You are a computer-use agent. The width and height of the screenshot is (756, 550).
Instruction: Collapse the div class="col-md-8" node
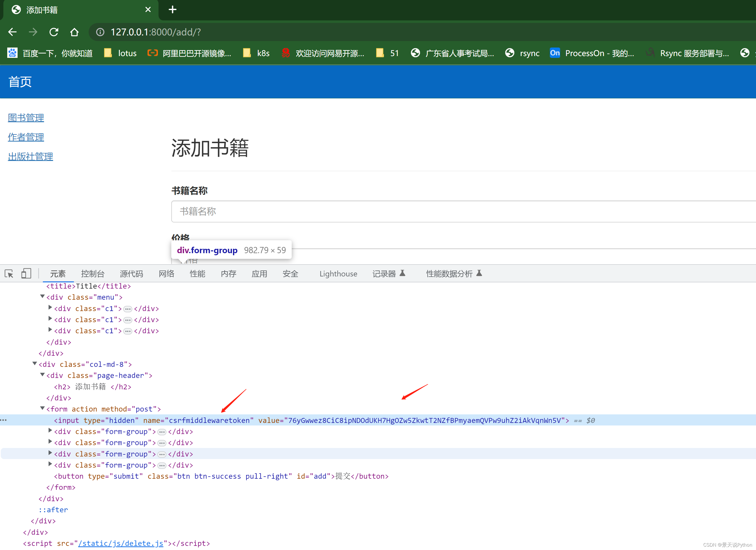click(34, 364)
